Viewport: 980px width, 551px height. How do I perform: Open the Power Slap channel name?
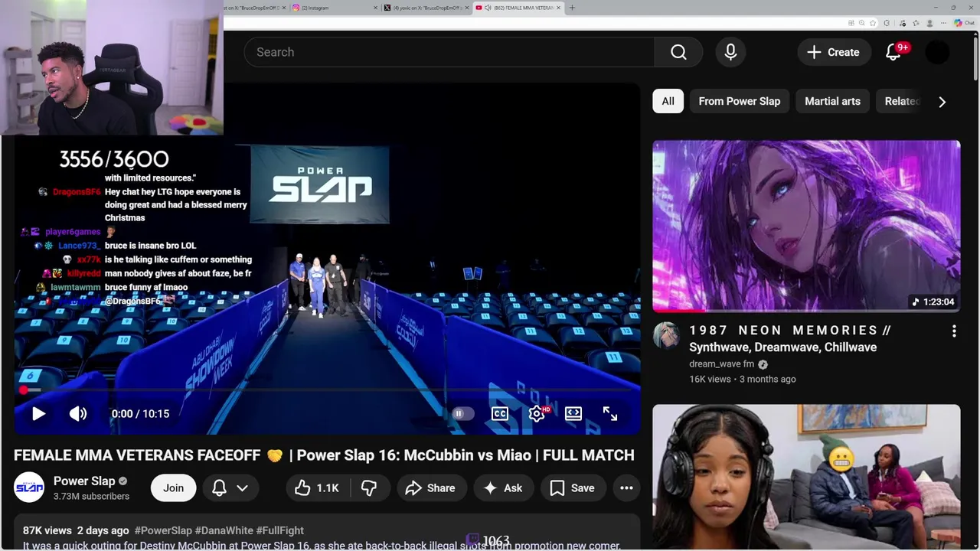point(84,481)
